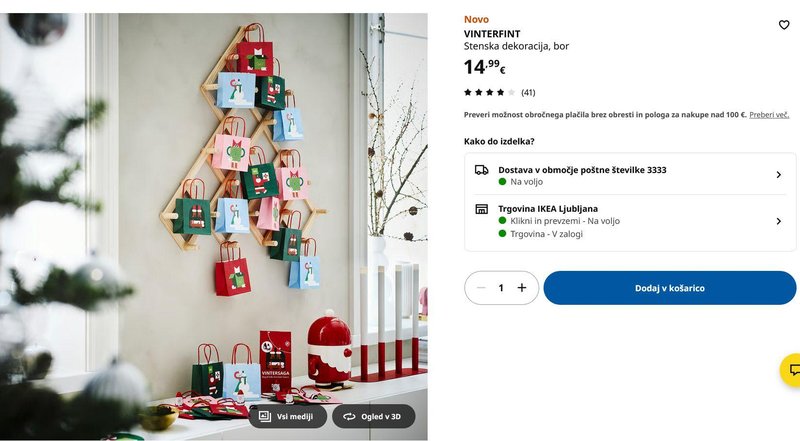Expand delivery details chevron for postal code 3333
The image size is (800, 441).
point(779,175)
